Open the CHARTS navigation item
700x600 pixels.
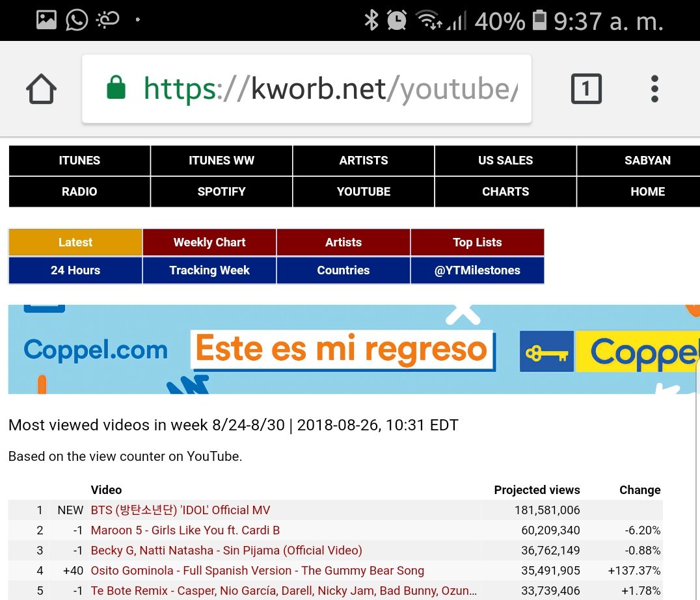click(505, 191)
